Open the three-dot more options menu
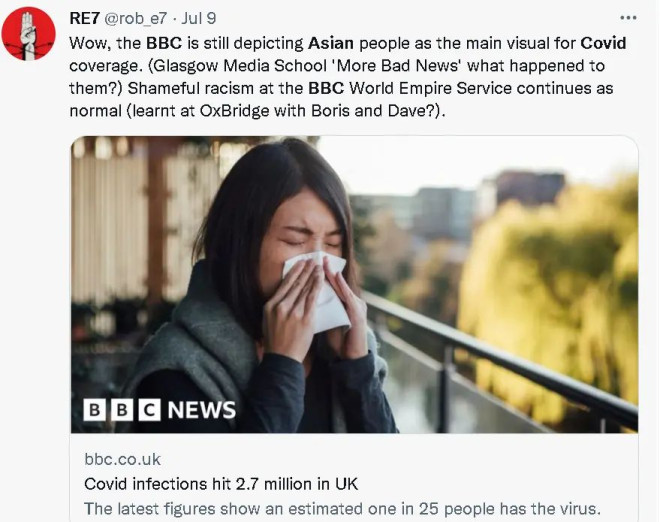The image size is (660, 522). 628,18
